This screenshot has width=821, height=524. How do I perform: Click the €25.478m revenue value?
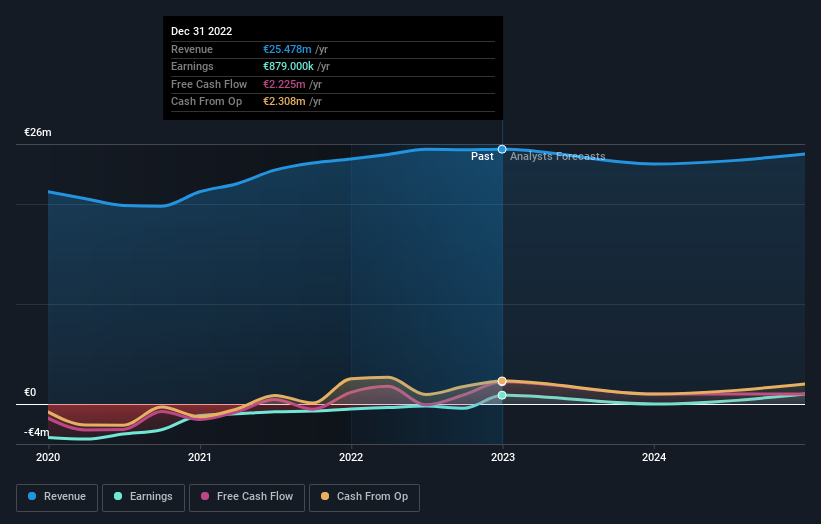[x=287, y=49]
